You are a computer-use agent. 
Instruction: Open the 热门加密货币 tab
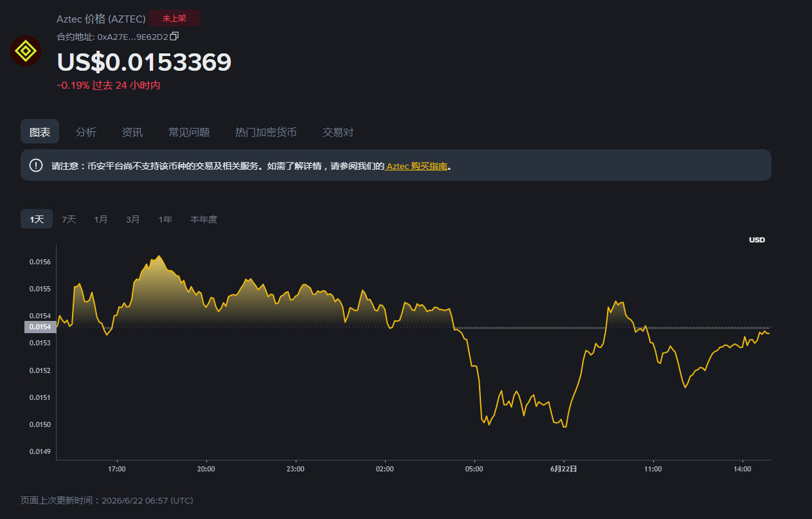(266, 132)
